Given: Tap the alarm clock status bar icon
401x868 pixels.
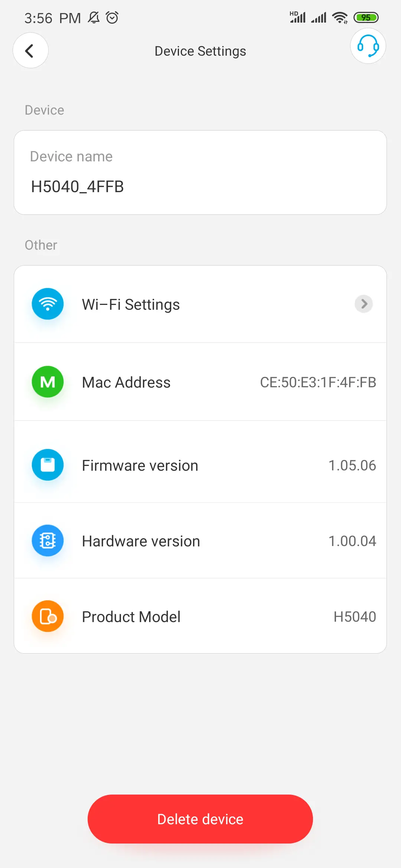Looking at the screenshot, I should click(112, 17).
